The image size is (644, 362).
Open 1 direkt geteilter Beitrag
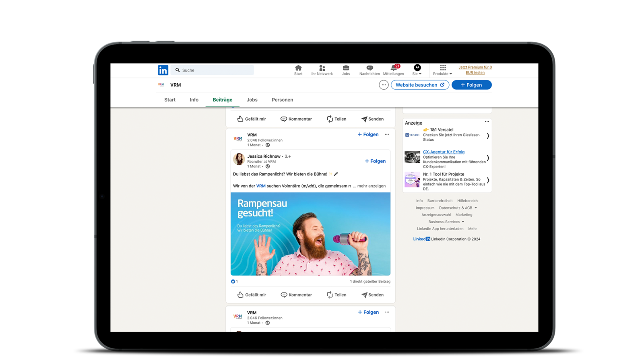tap(370, 282)
